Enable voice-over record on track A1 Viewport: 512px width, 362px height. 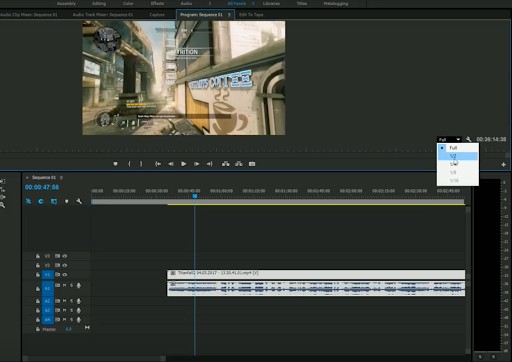(79, 285)
